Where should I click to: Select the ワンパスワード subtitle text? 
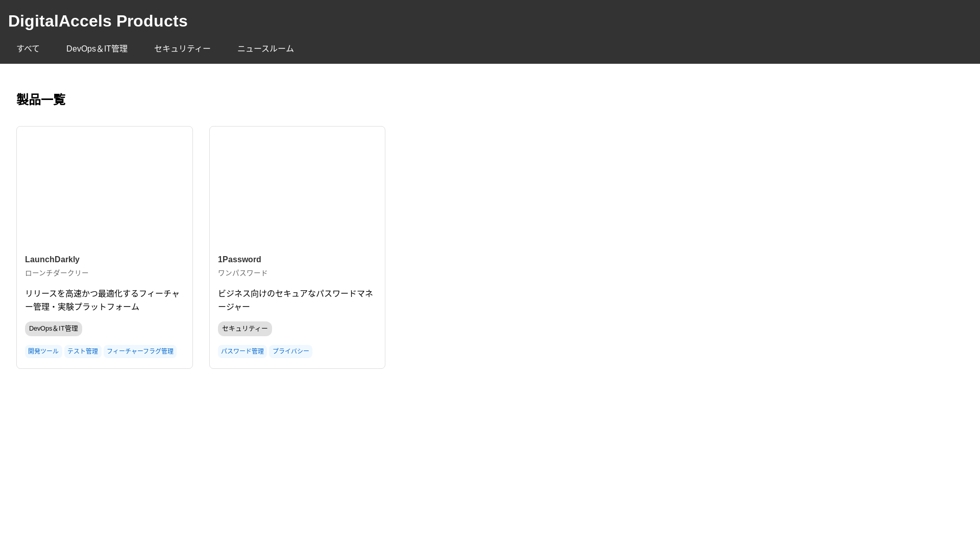pyautogui.click(x=242, y=273)
